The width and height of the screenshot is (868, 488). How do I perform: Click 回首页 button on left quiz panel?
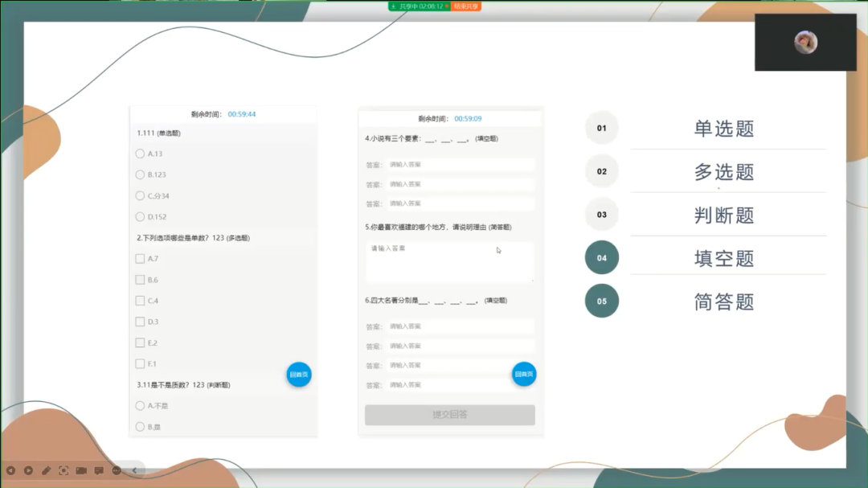(x=299, y=375)
